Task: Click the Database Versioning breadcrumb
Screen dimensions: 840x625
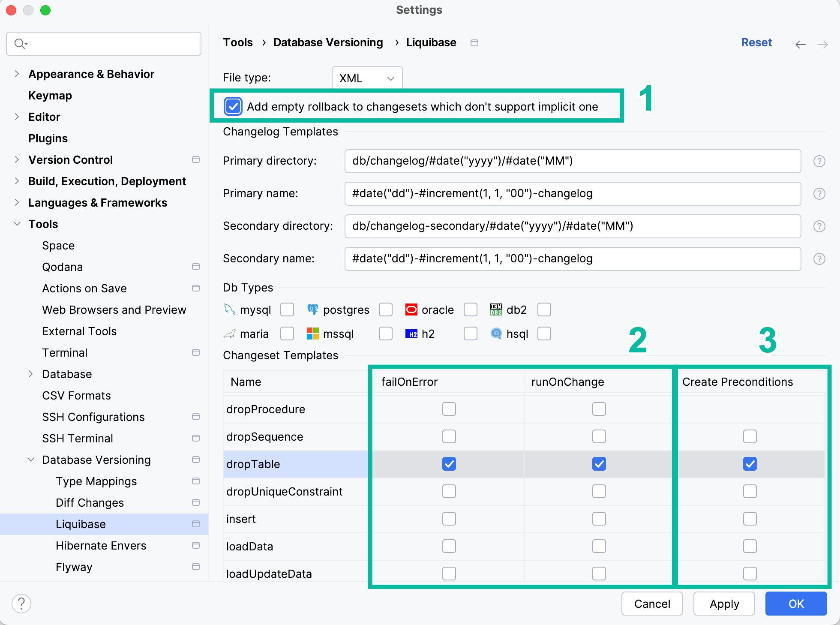Action: coord(328,42)
